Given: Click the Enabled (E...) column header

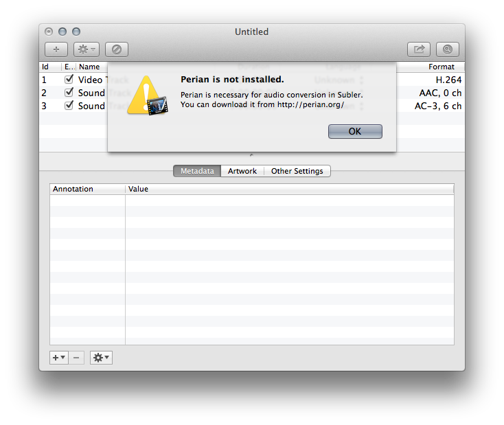Looking at the screenshot, I should (x=69, y=67).
